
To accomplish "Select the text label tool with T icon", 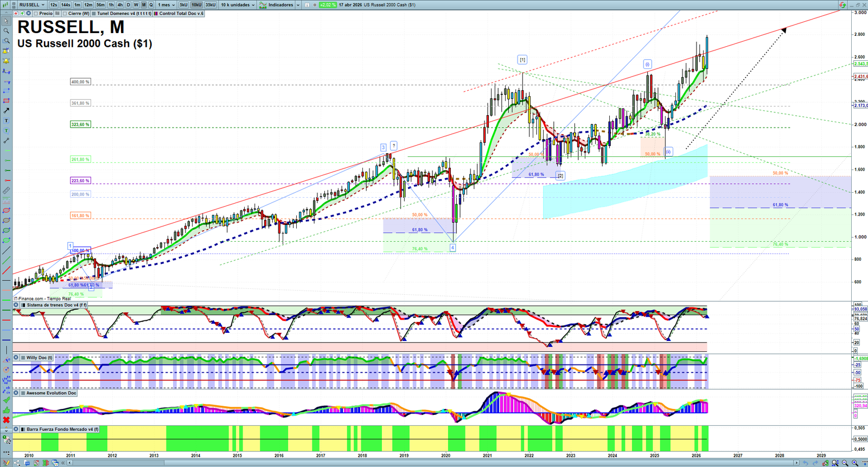I will click(6, 121).
